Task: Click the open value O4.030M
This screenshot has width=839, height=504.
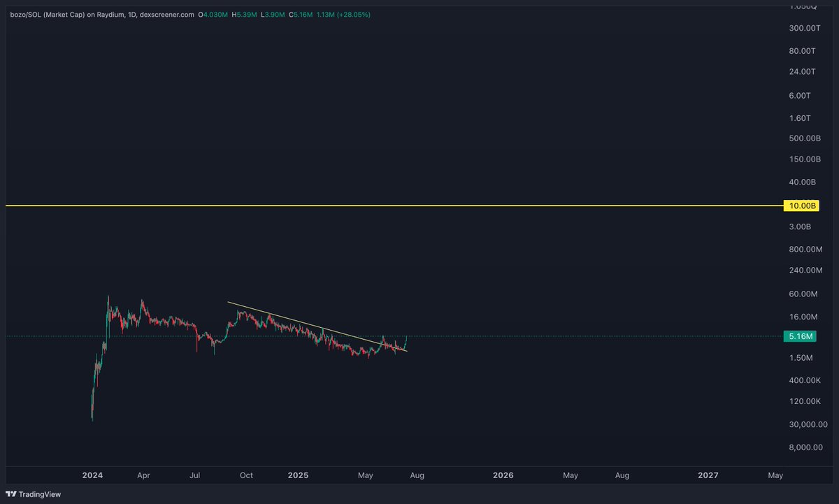Action: point(213,15)
